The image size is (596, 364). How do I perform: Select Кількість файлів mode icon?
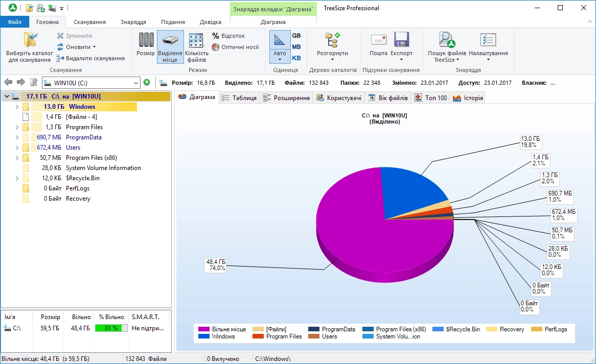coord(196,41)
